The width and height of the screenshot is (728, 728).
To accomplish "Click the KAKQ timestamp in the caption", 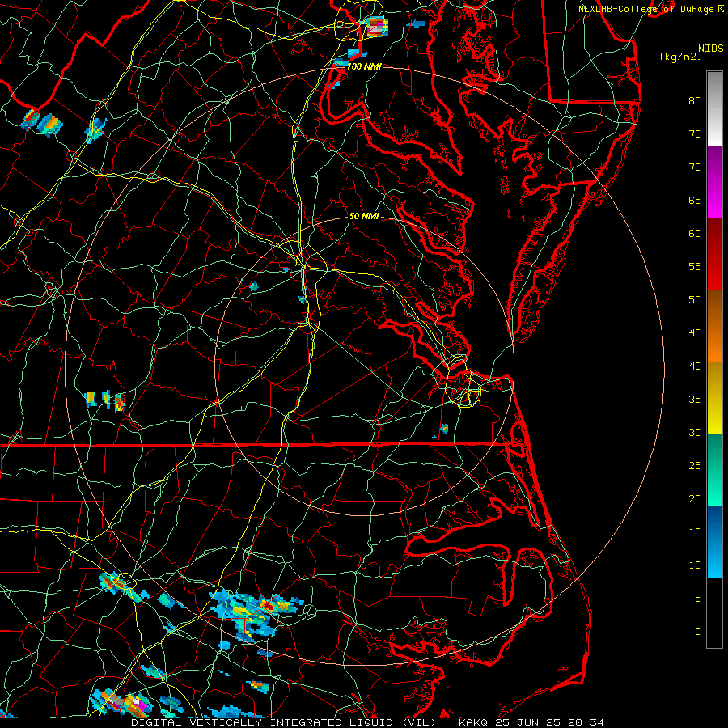I will pyautogui.click(x=531, y=722).
